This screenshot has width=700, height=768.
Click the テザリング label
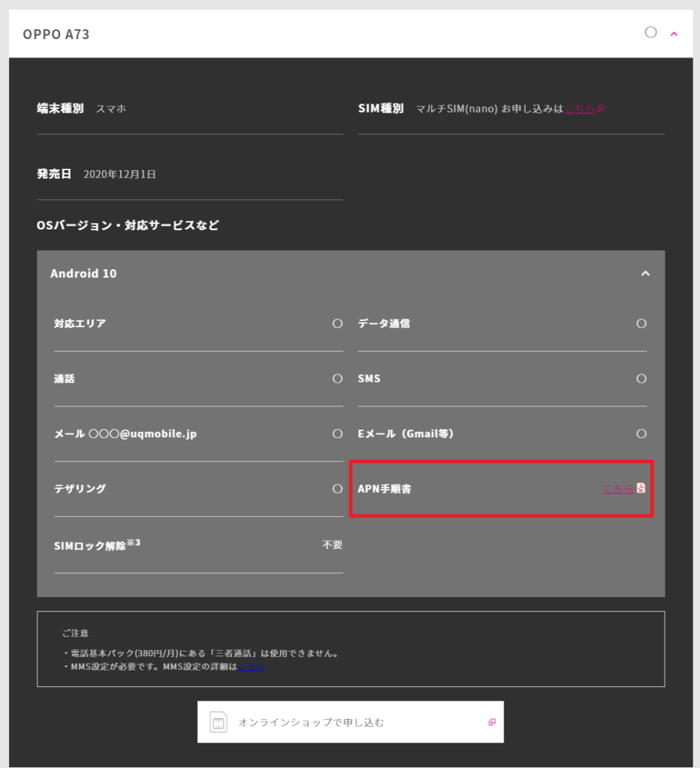pos(80,489)
